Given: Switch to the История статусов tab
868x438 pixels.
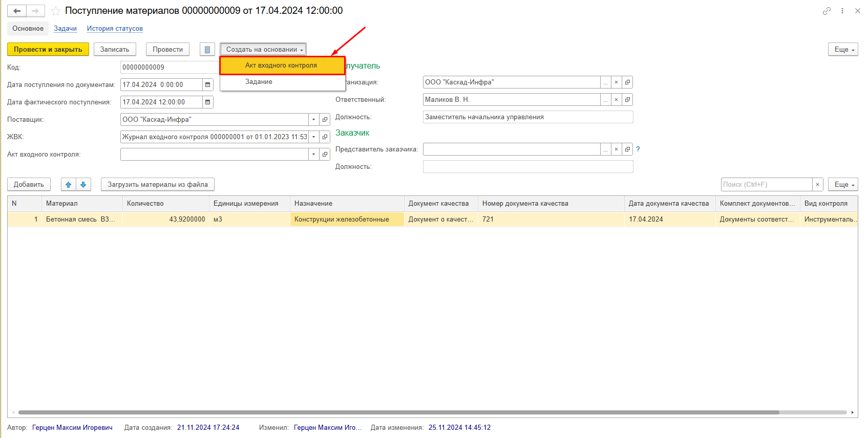Looking at the screenshot, I should pyautogui.click(x=115, y=29).
